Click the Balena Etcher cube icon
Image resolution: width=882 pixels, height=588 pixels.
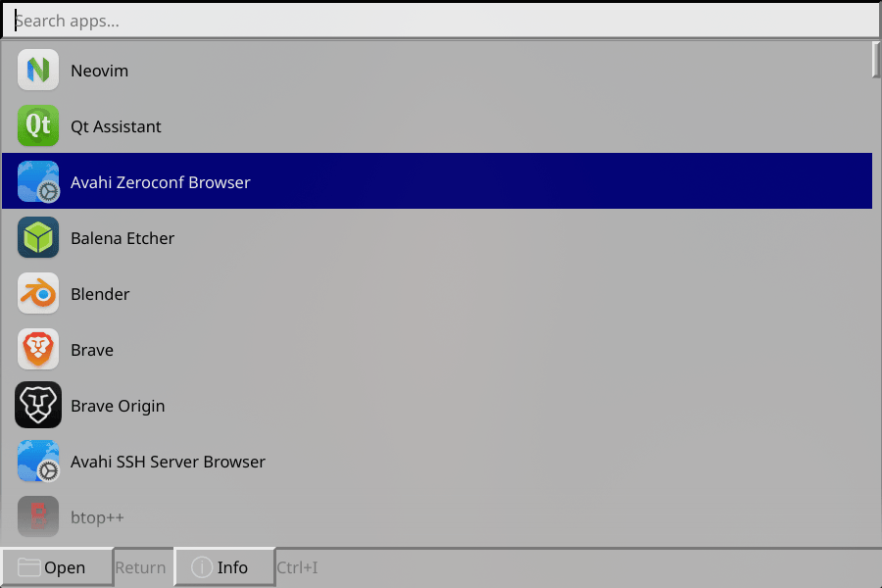[37, 237]
